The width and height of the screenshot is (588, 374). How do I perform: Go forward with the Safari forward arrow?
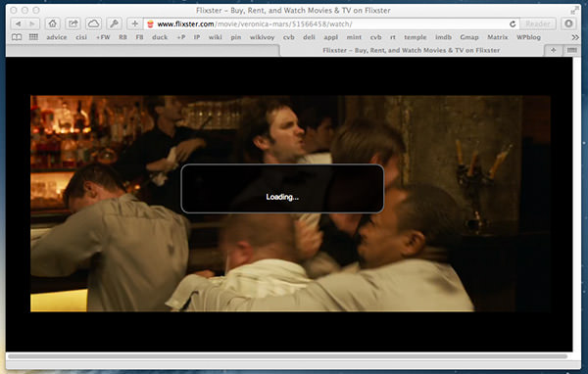coord(32,23)
